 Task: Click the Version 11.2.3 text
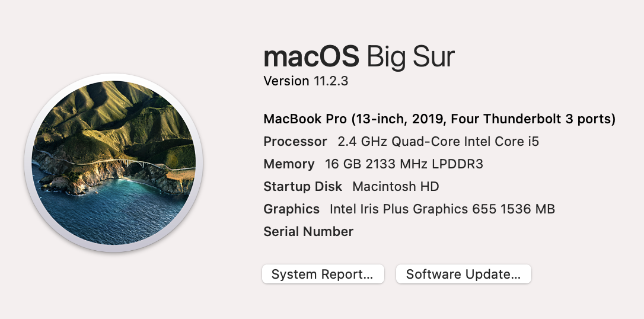305,81
